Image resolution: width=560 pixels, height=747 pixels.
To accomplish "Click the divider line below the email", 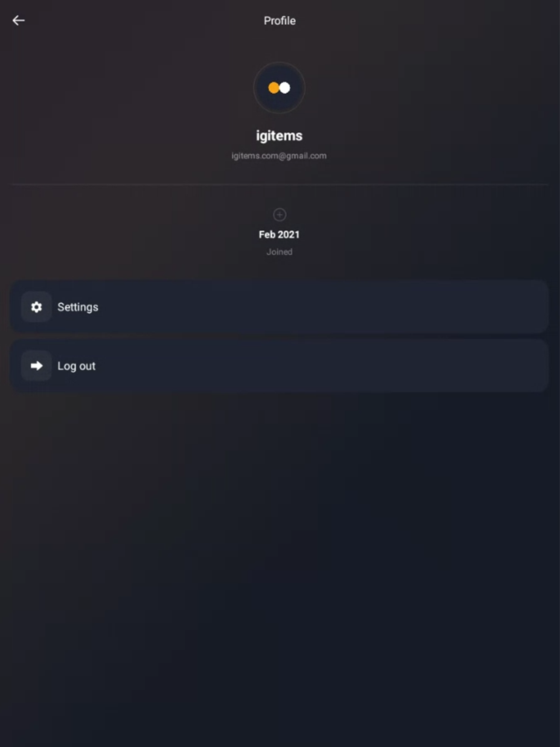I will click(280, 185).
